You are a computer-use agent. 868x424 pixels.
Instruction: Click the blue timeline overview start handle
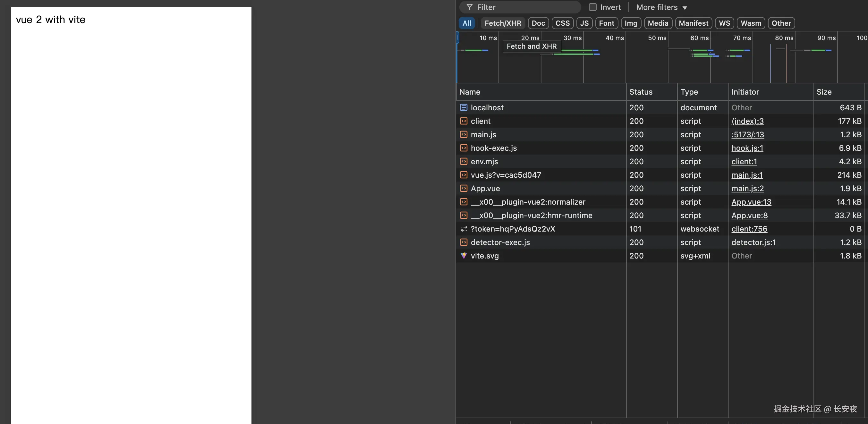coord(457,38)
